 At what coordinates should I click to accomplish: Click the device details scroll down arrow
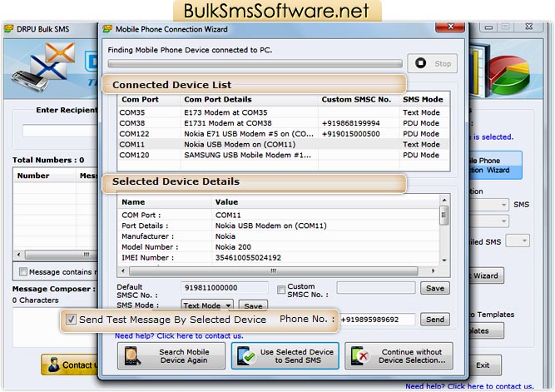444,261
